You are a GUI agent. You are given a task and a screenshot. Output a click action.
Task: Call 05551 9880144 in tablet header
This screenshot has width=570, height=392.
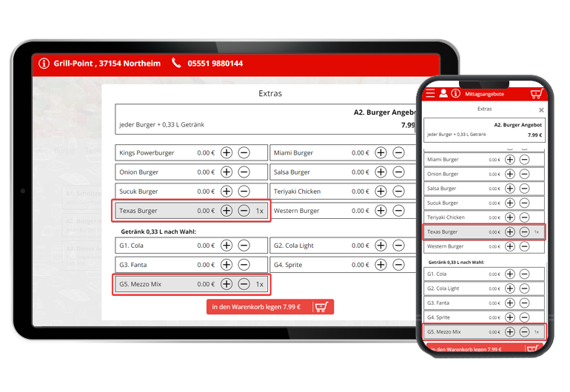click(215, 63)
